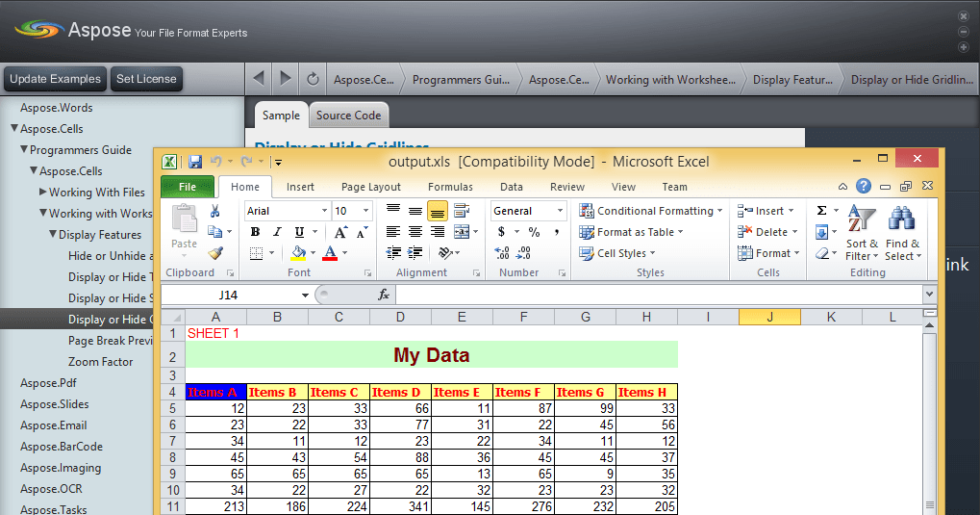
Task: Click the formula bar input field
Action: [x=654, y=295]
